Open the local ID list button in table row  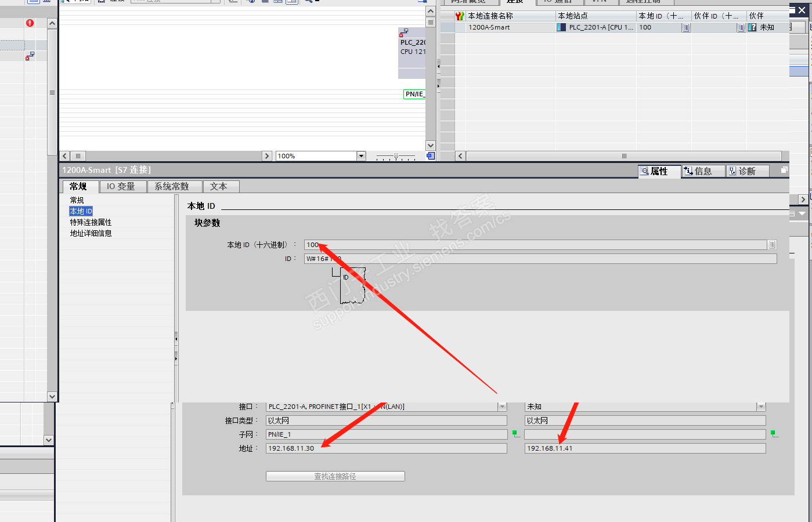click(x=685, y=27)
